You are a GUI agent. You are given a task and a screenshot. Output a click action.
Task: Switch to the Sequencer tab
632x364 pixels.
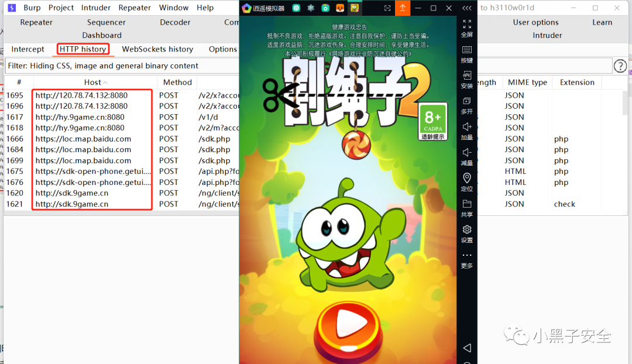pos(106,22)
